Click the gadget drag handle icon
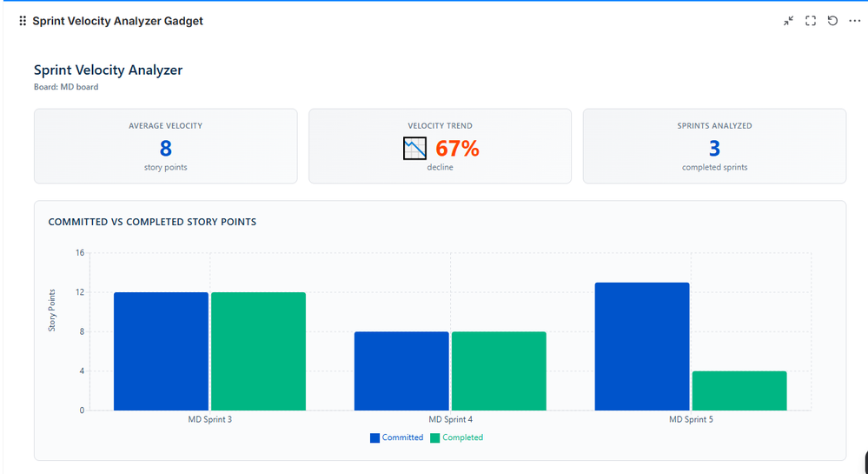 23,21
